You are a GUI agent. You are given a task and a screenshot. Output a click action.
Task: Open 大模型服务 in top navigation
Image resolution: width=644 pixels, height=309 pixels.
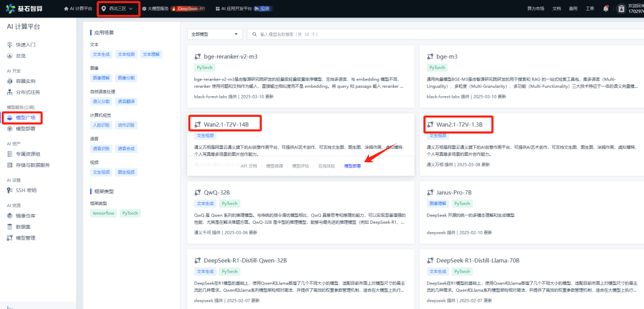(155, 8)
